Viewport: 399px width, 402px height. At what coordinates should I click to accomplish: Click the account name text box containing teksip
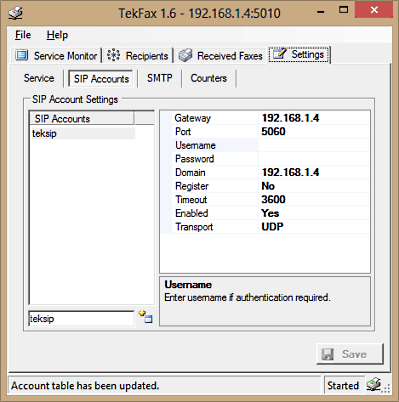click(81, 318)
